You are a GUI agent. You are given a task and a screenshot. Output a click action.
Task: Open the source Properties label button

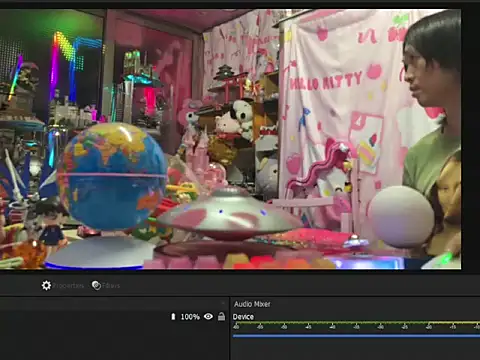coord(68,286)
